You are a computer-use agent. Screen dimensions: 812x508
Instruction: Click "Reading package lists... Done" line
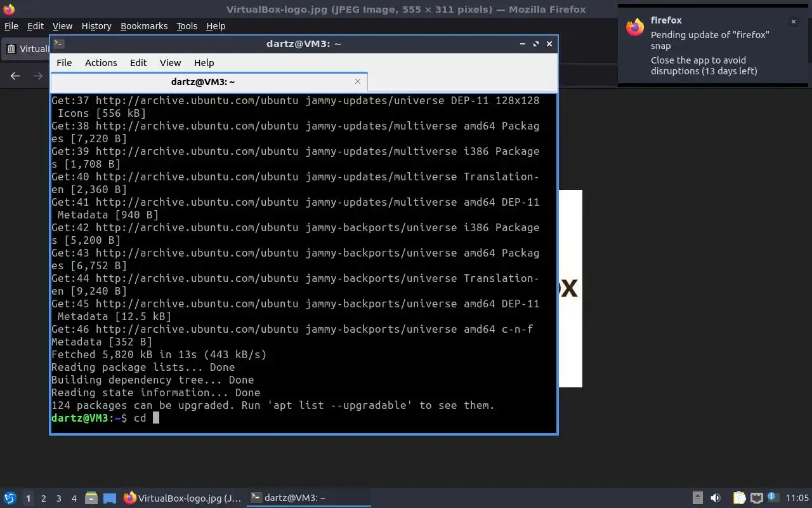pos(143,367)
